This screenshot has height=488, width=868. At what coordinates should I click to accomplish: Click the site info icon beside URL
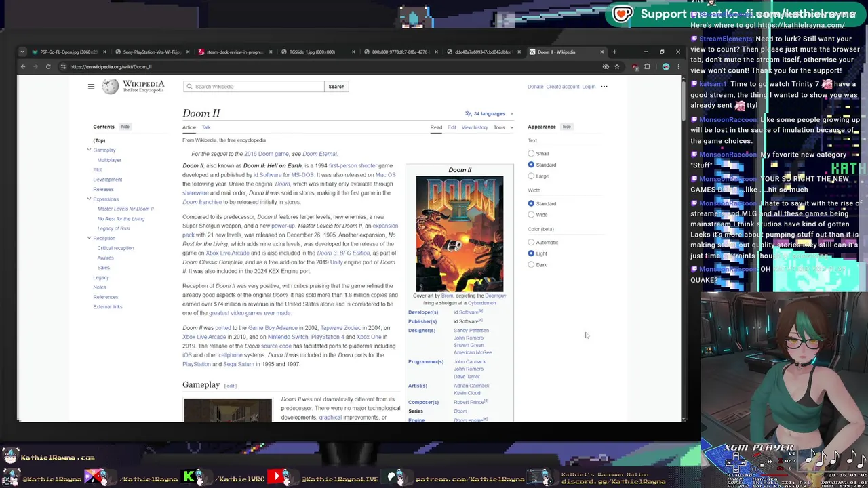click(63, 66)
